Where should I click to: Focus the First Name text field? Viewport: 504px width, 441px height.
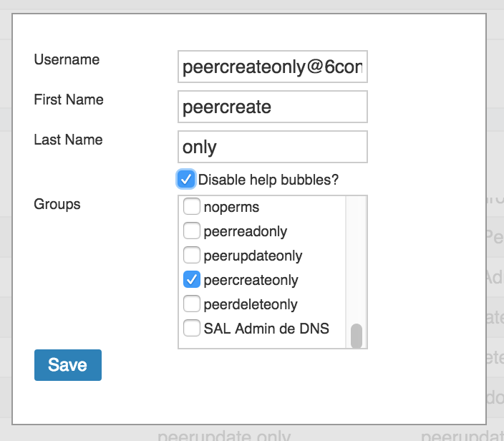click(272, 107)
